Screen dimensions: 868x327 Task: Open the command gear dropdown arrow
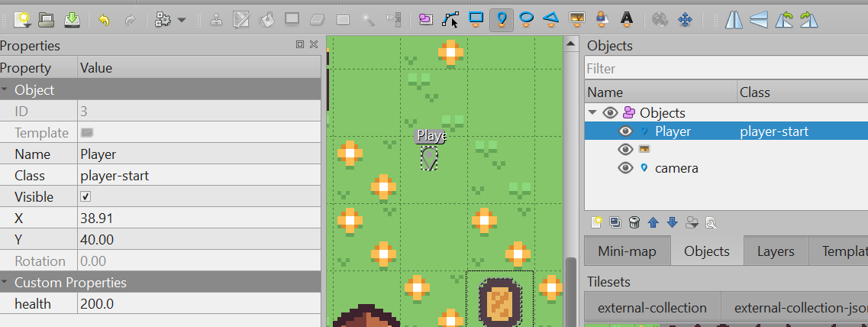pyautogui.click(x=182, y=19)
